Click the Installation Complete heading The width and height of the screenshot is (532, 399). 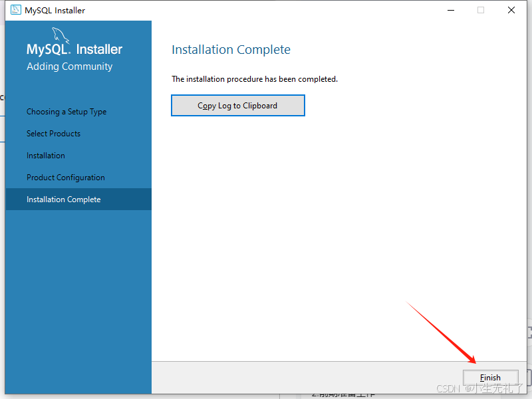tap(231, 49)
